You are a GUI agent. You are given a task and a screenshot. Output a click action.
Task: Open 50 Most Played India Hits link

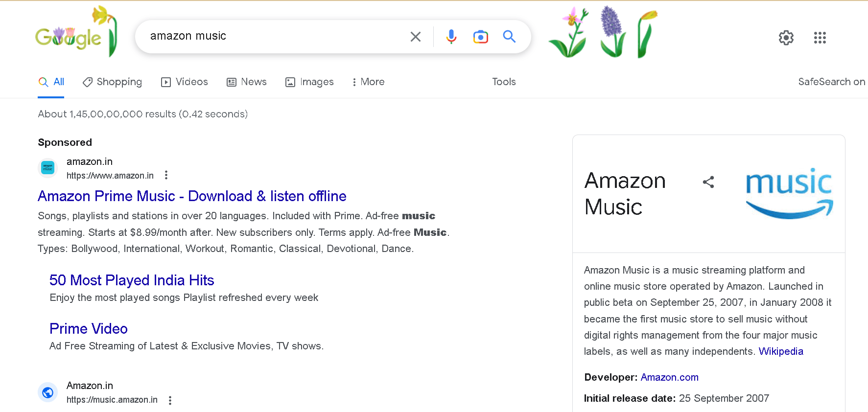coord(132,280)
